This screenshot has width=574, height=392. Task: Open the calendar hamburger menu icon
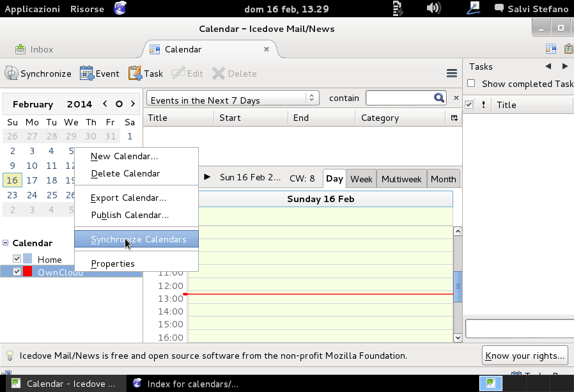coord(452,73)
